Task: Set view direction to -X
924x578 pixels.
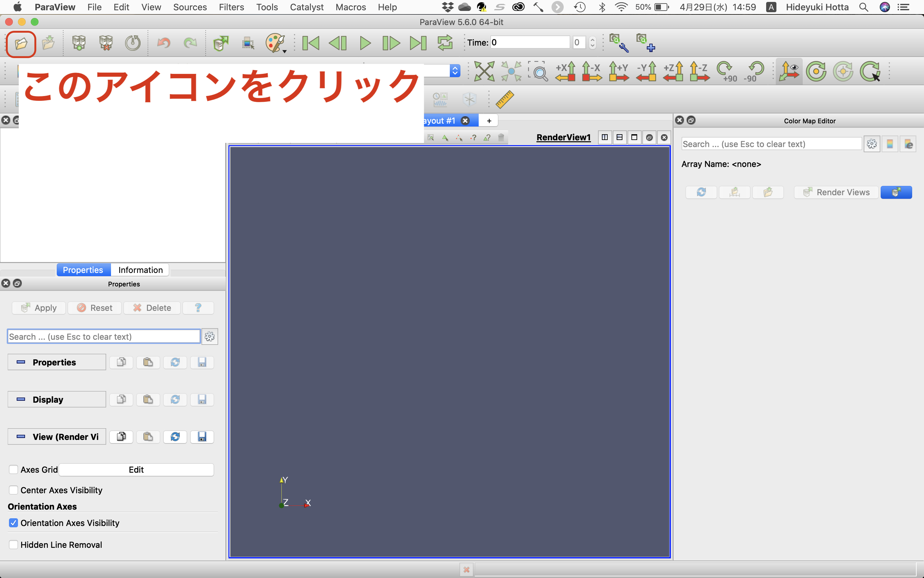Action: pyautogui.click(x=592, y=71)
